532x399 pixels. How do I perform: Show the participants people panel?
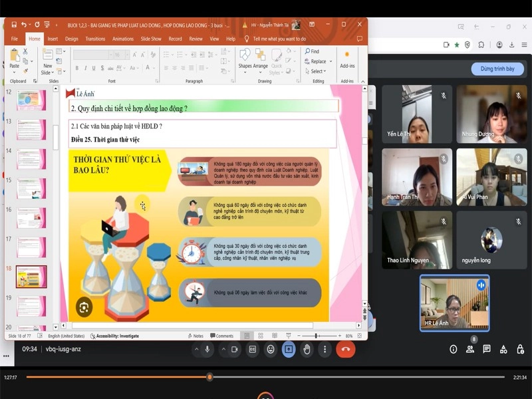(x=470, y=349)
